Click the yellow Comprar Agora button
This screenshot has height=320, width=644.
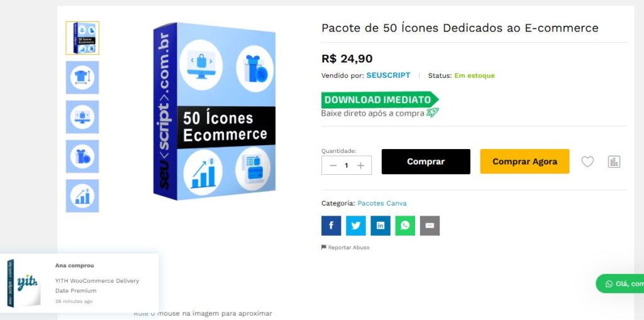tap(525, 162)
